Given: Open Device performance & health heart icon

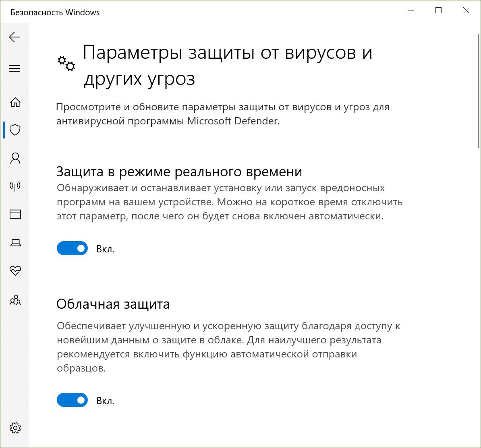Looking at the screenshot, I should pos(15,270).
